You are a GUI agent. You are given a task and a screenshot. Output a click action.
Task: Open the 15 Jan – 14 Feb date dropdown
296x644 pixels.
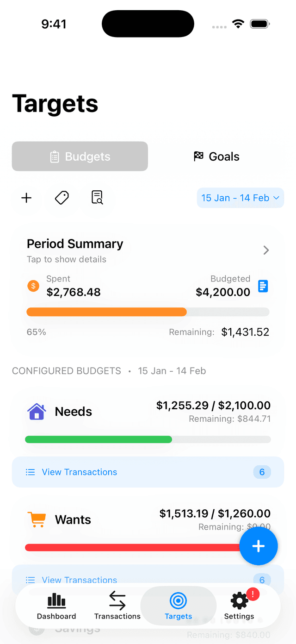coord(240,198)
